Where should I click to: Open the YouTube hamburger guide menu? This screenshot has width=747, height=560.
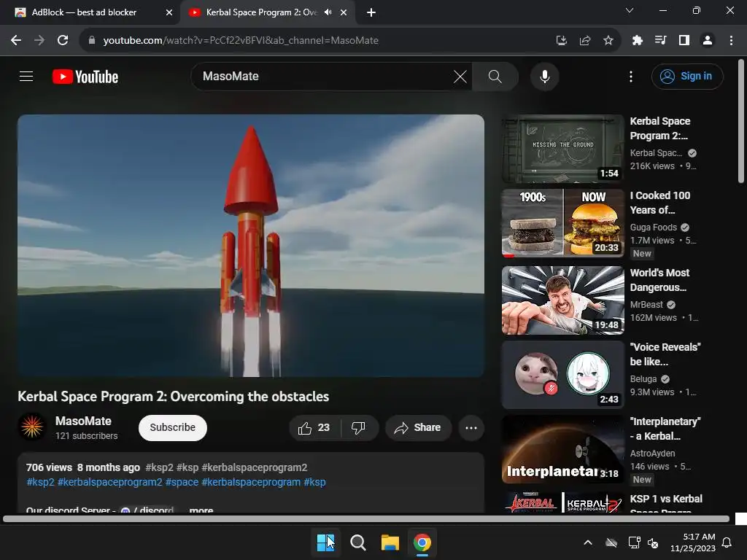(26, 76)
